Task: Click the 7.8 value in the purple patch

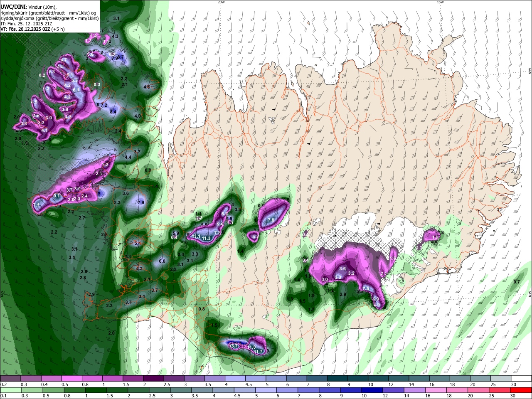Action: point(271,220)
